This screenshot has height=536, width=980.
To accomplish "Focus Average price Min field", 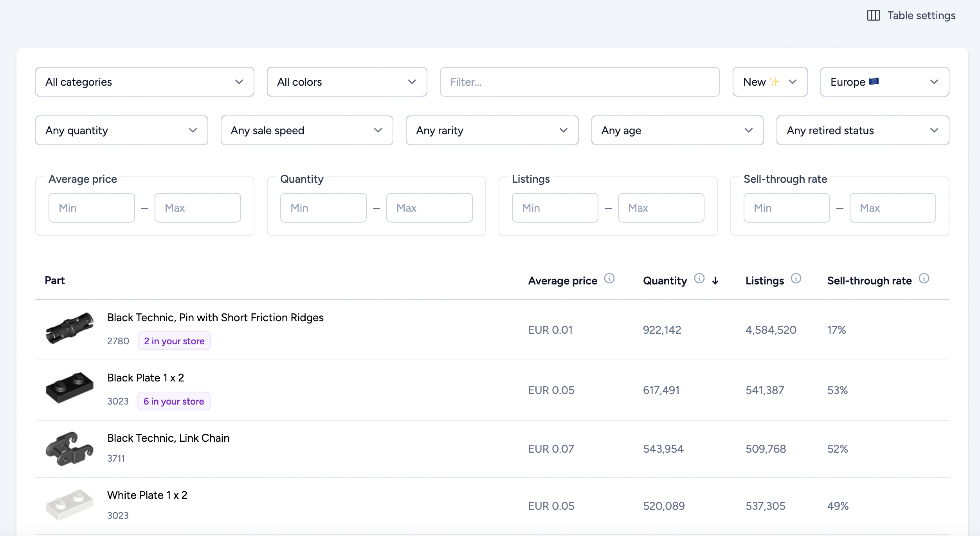I will click(x=92, y=208).
